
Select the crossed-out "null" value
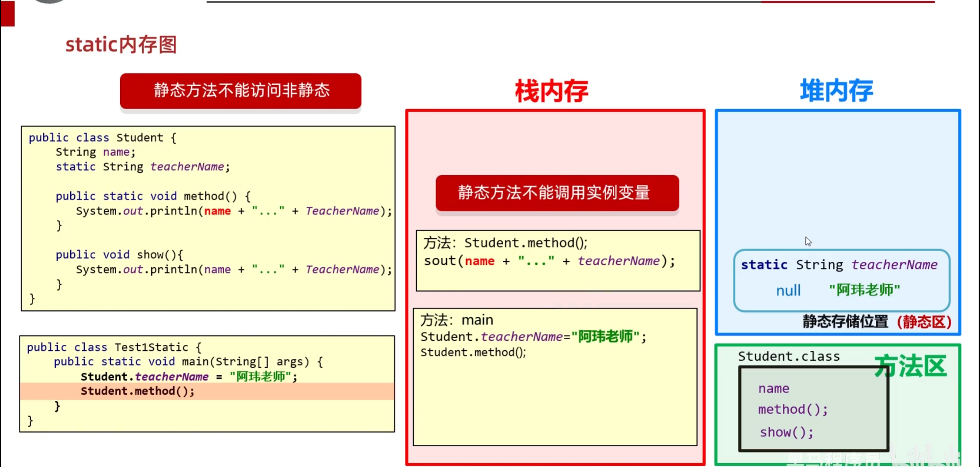point(789,290)
